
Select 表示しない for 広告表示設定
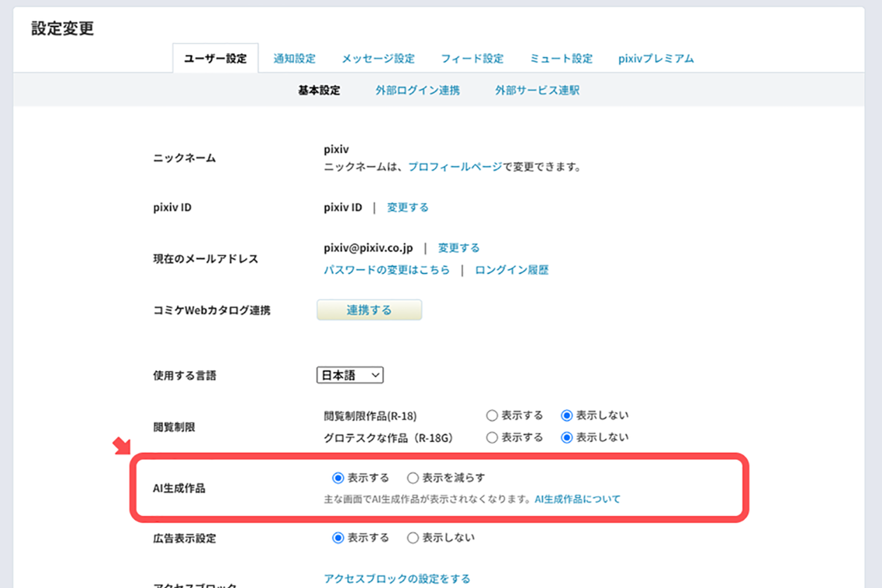(x=413, y=538)
